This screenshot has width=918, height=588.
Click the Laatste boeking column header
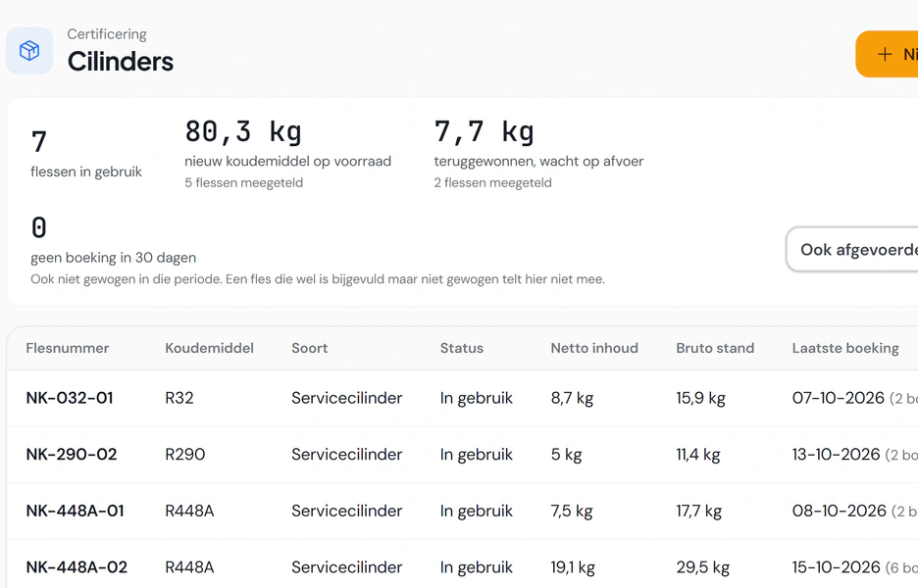pos(845,348)
